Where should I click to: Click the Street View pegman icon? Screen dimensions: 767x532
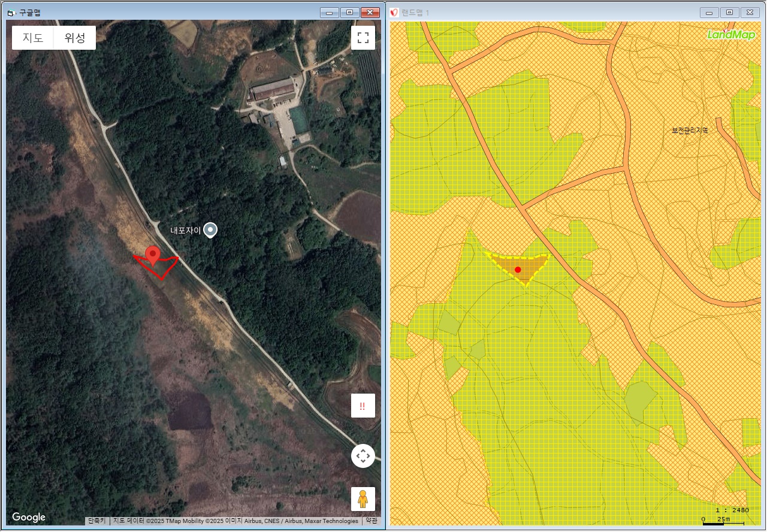click(363, 498)
